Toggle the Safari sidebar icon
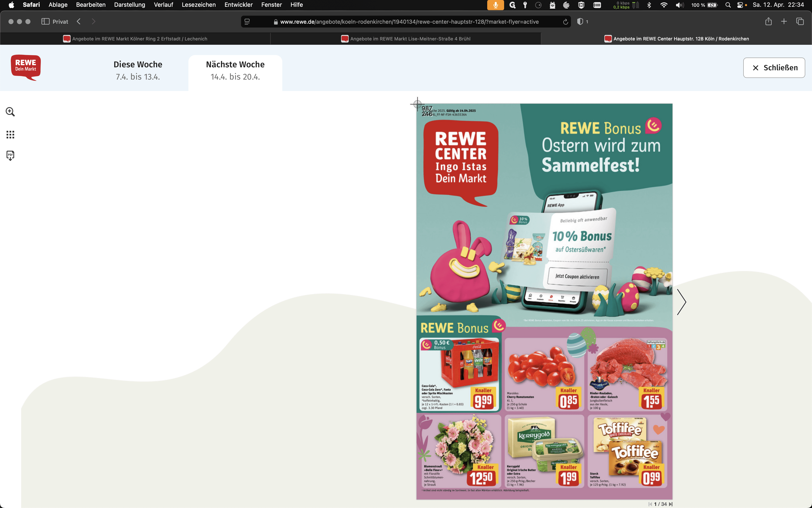 pos(45,22)
